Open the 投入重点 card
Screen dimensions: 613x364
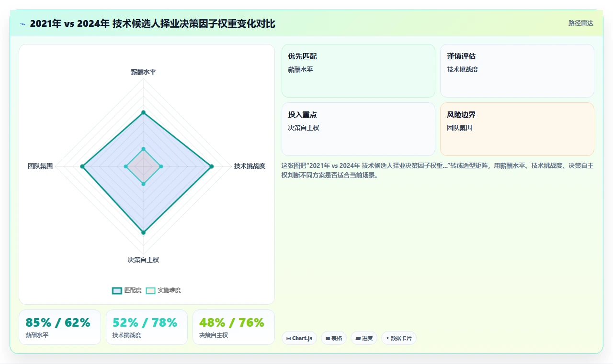[x=358, y=129]
